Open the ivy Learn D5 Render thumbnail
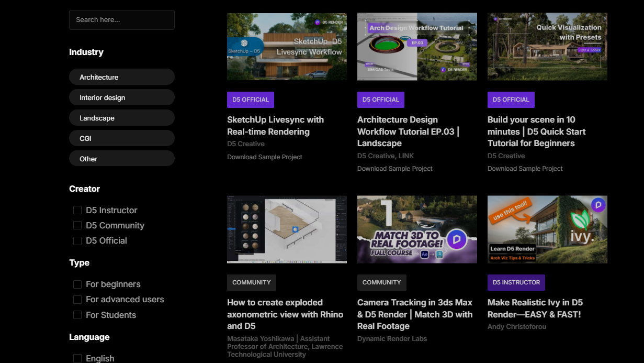 (x=547, y=229)
